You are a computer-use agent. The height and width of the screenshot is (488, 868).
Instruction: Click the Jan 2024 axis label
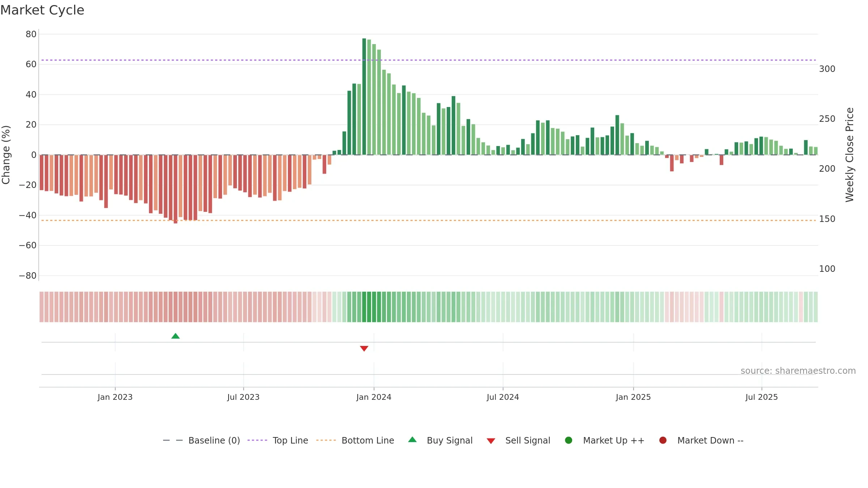(374, 397)
